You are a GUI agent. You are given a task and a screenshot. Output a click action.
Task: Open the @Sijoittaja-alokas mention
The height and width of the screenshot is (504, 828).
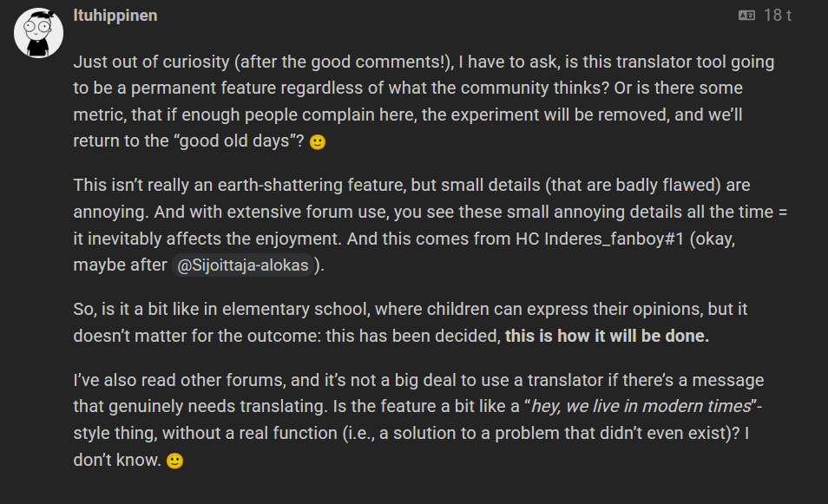click(243, 265)
